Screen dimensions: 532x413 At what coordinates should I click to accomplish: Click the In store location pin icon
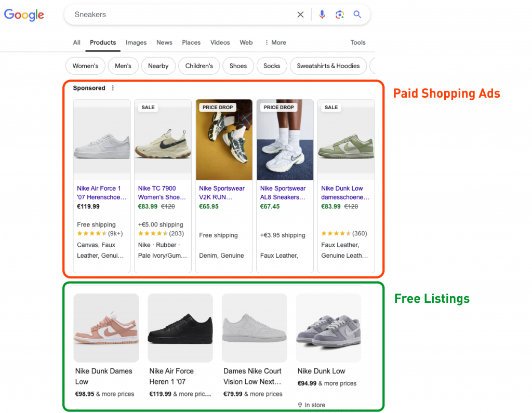tap(300, 405)
